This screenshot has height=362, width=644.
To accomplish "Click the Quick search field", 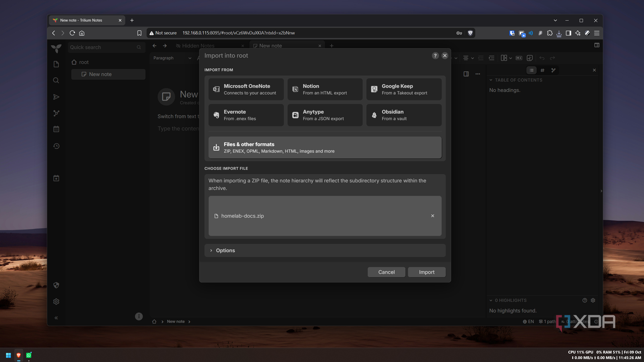I will (x=106, y=47).
